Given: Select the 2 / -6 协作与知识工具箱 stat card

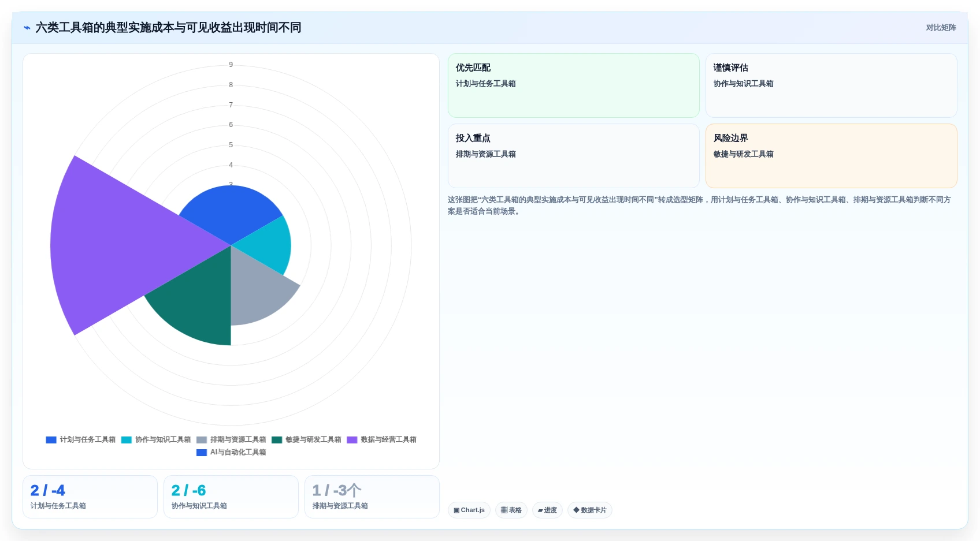Looking at the screenshot, I should (x=231, y=497).
